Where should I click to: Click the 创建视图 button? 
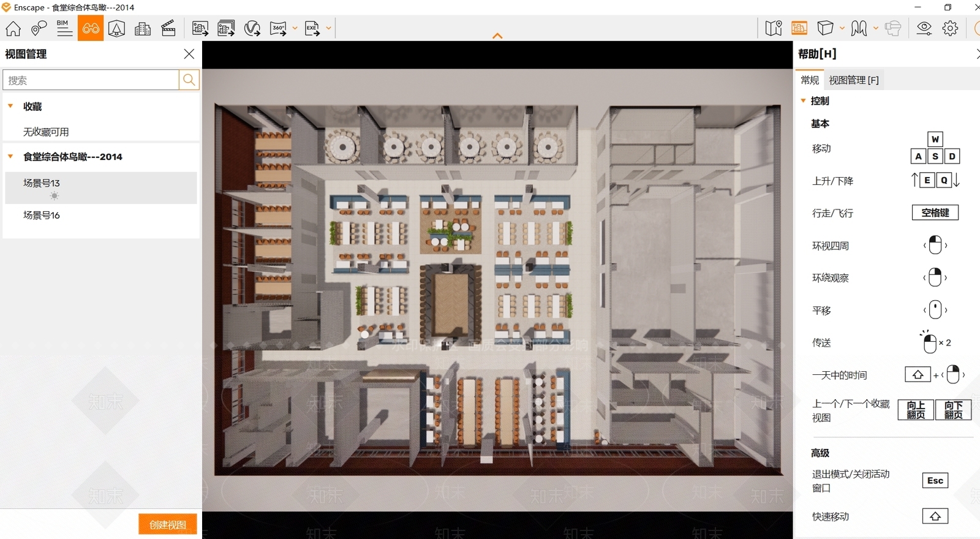(168, 524)
